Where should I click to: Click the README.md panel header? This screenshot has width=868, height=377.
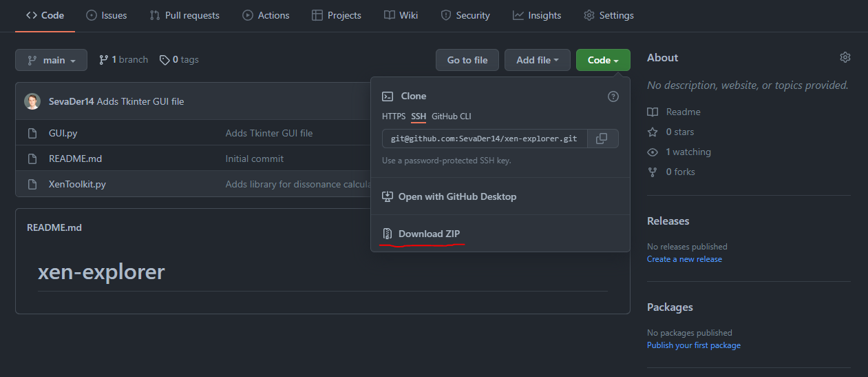[x=54, y=227]
